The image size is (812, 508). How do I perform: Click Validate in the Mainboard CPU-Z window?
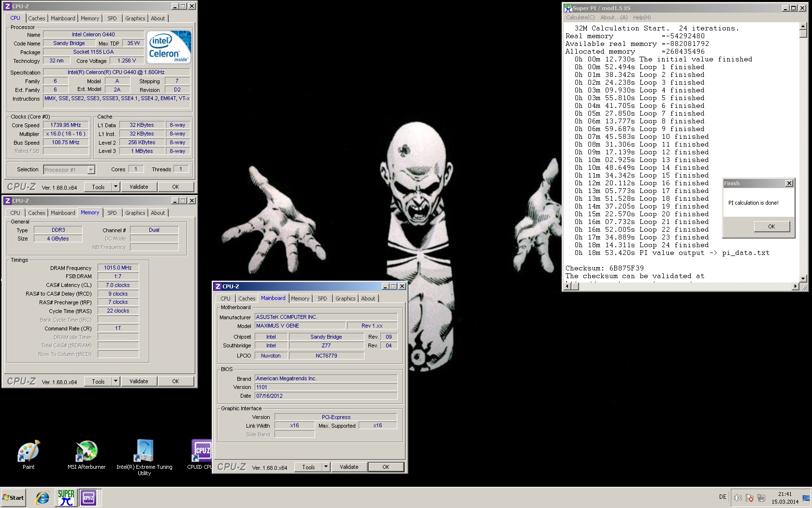pos(349,467)
